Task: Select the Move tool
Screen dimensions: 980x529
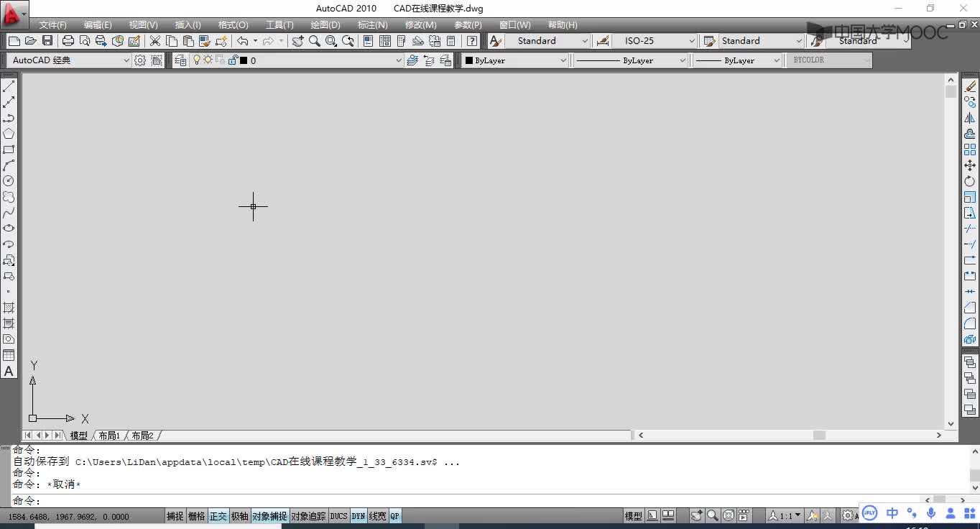Action: tap(970, 165)
